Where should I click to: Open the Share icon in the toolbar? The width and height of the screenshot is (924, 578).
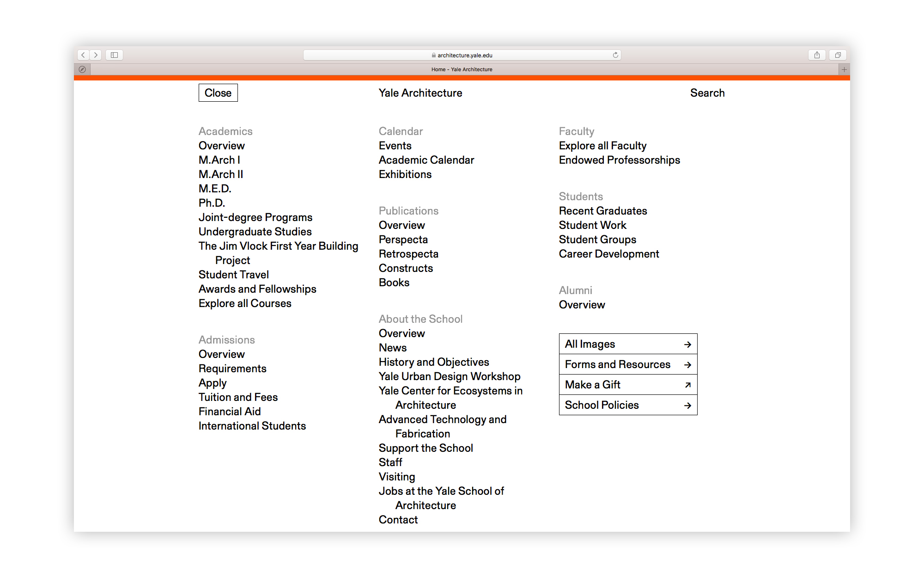click(x=817, y=55)
